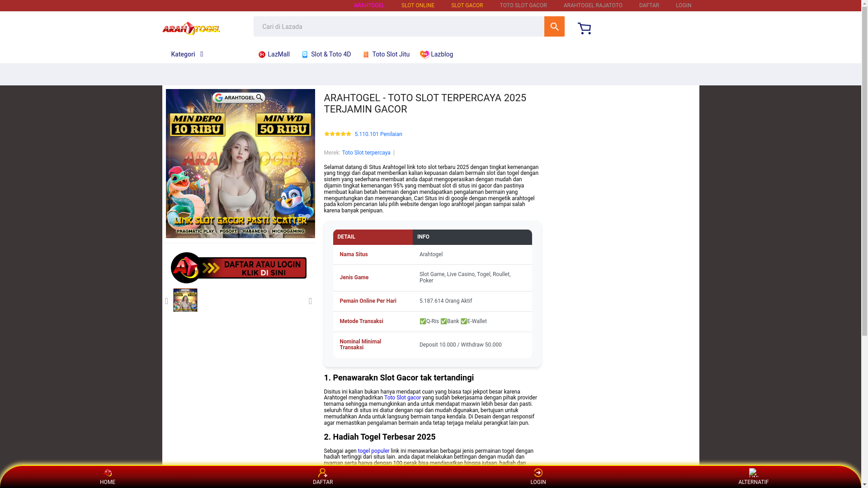Click the Nama Situs row label

click(x=354, y=254)
